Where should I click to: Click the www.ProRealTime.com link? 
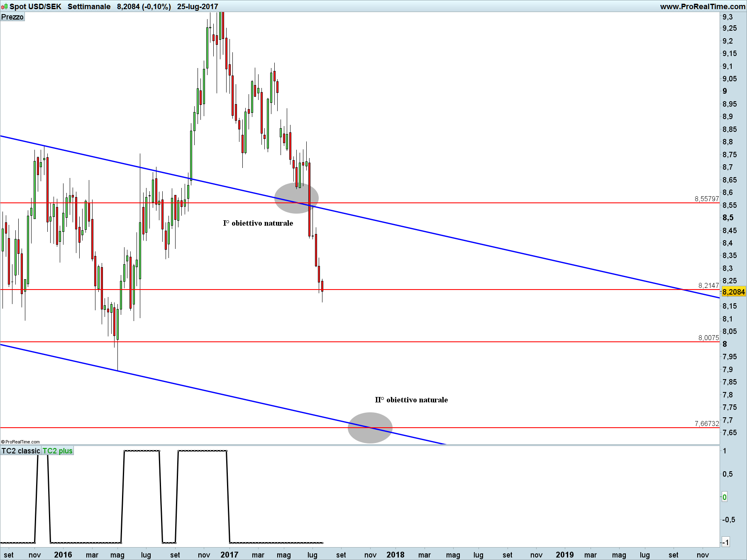point(703,6)
